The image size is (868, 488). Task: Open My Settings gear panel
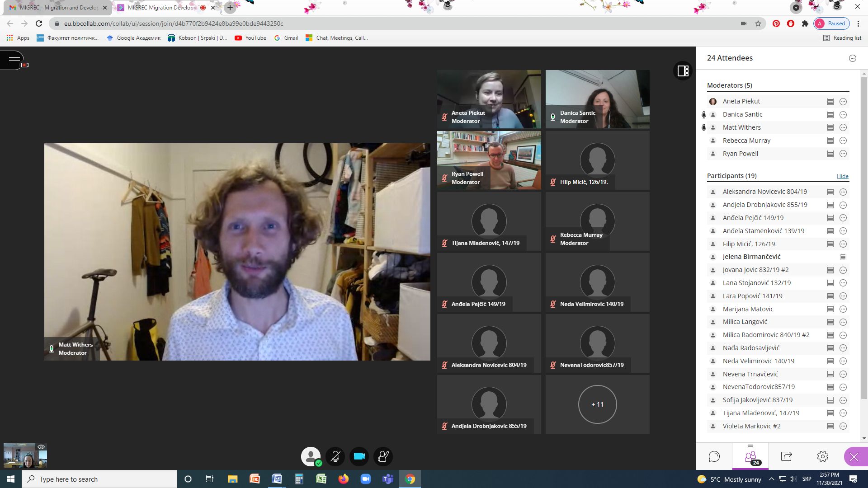(823, 456)
